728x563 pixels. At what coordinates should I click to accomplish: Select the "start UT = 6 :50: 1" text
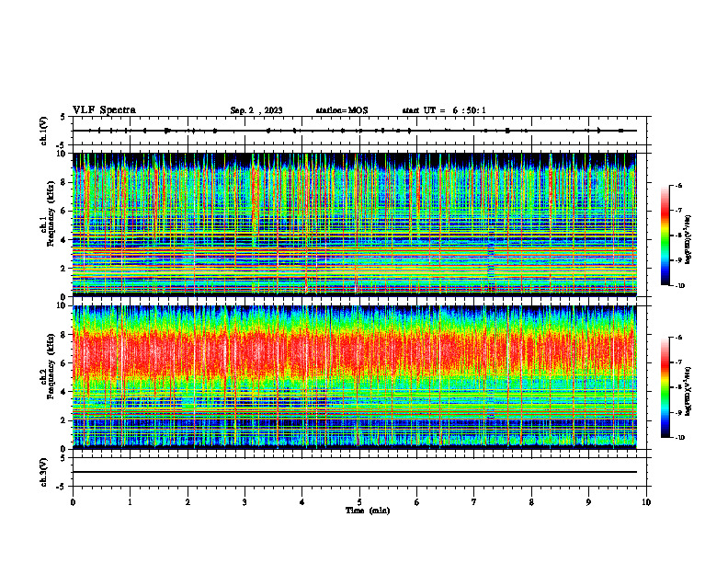(444, 110)
